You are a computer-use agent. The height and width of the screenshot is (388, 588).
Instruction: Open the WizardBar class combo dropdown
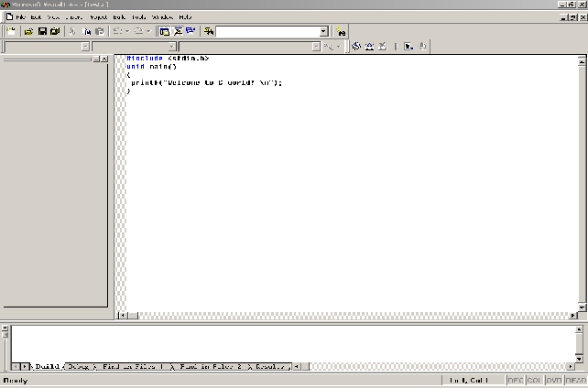click(x=85, y=47)
